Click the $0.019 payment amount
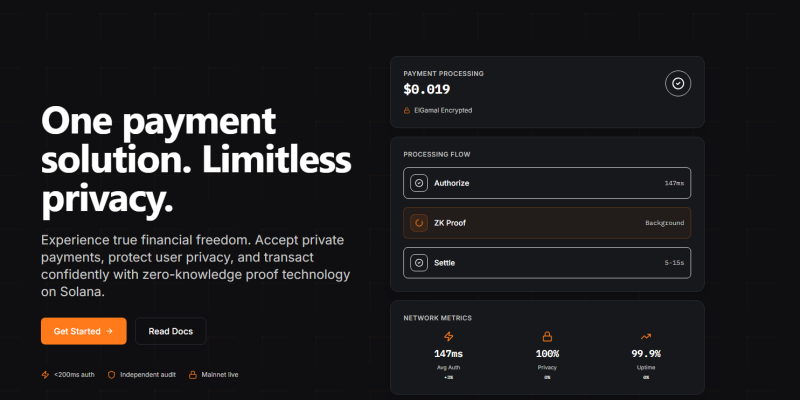 pyautogui.click(x=427, y=89)
